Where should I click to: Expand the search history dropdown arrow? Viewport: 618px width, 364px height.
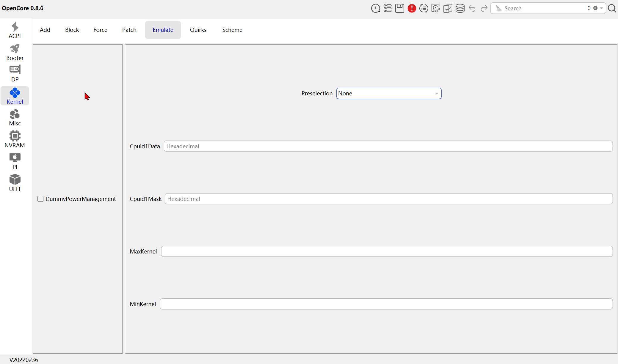coord(601,8)
